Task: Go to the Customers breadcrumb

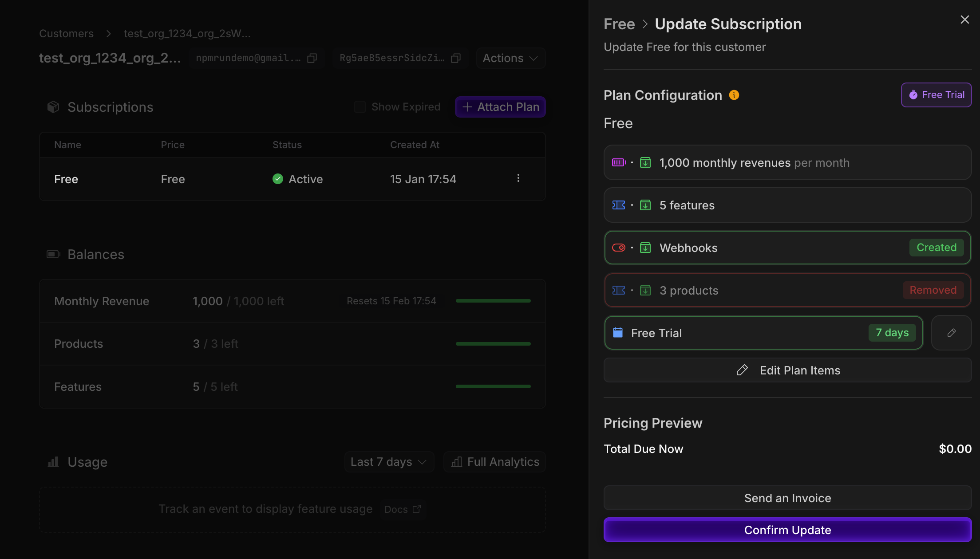Action: [x=66, y=34]
